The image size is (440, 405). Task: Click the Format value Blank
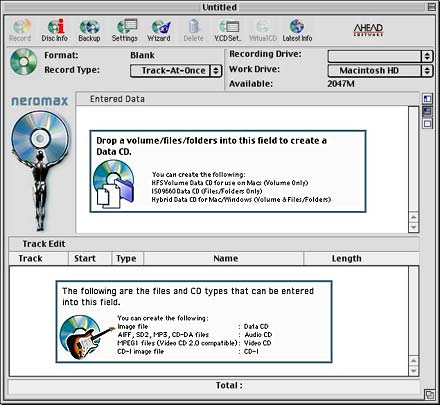tap(142, 55)
